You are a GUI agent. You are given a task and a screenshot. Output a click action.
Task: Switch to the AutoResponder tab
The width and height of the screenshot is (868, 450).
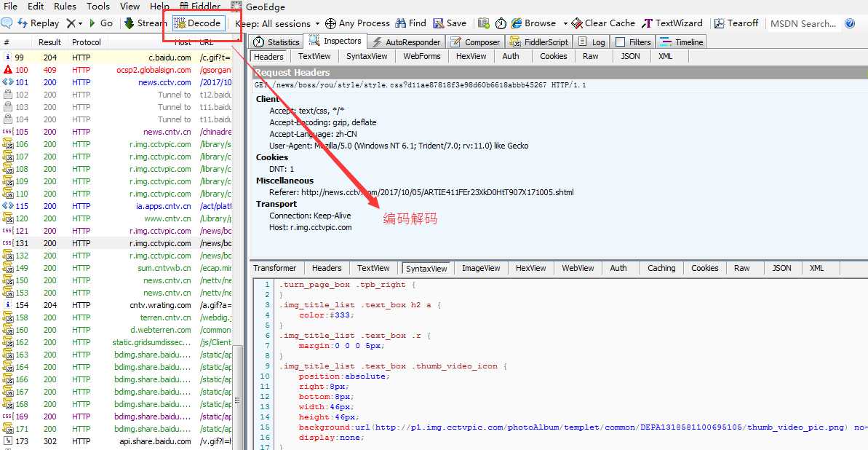click(x=406, y=42)
